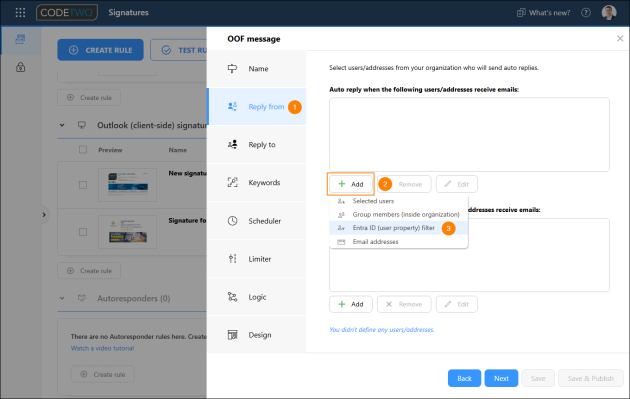Select the signatures icon in left sidebar

(x=20, y=39)
